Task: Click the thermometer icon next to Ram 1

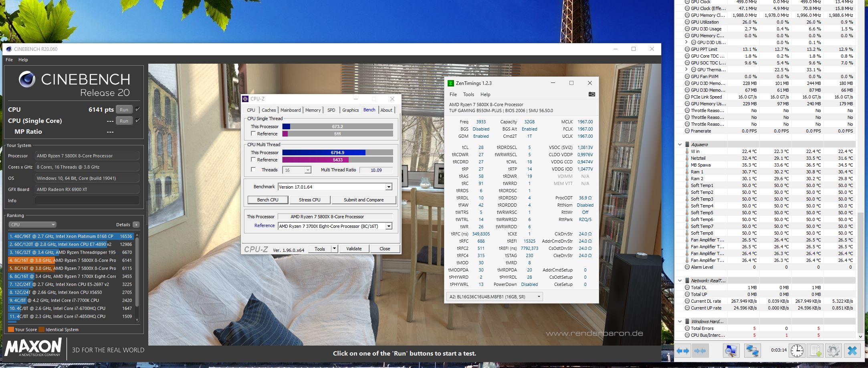Action: 687,172
